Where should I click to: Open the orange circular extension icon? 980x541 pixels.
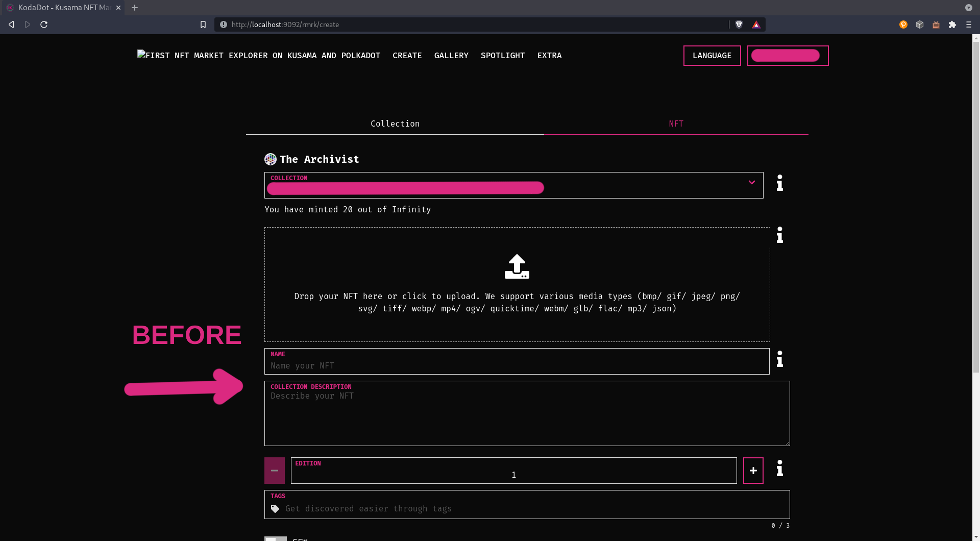tap(903, 24)
